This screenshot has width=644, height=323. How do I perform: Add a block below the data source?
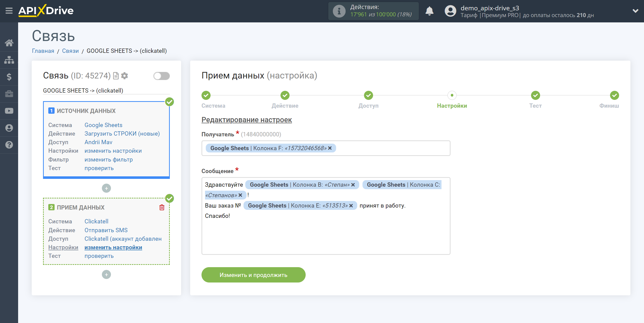pos(106,188)
